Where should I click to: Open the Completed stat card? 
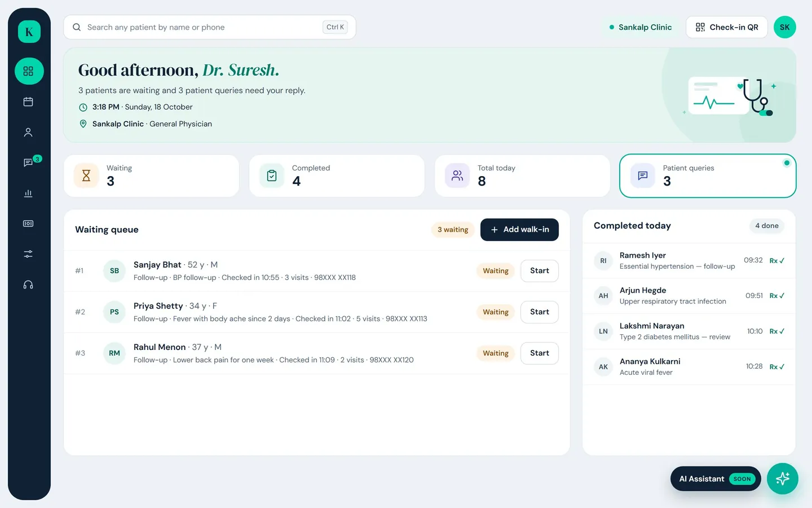click(337, 176)
